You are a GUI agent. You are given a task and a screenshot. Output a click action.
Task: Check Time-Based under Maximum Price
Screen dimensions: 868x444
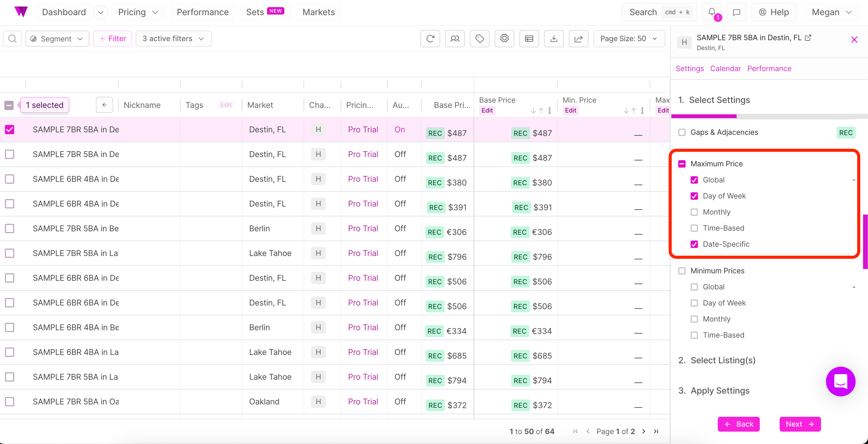[694, 228]
